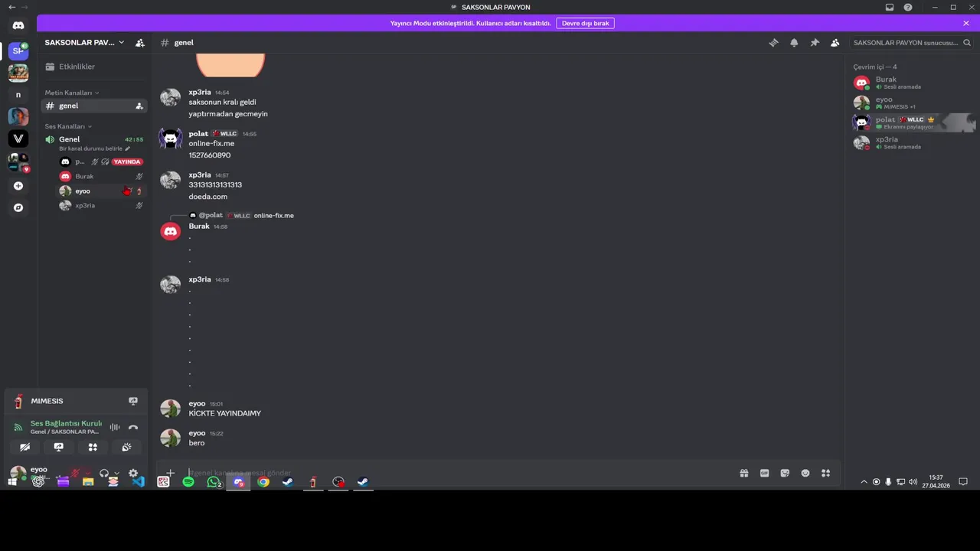Open gift icon in message bar
Image resolution: width=980 pixels, height=551 pixels.
click(x=743, y=473)
